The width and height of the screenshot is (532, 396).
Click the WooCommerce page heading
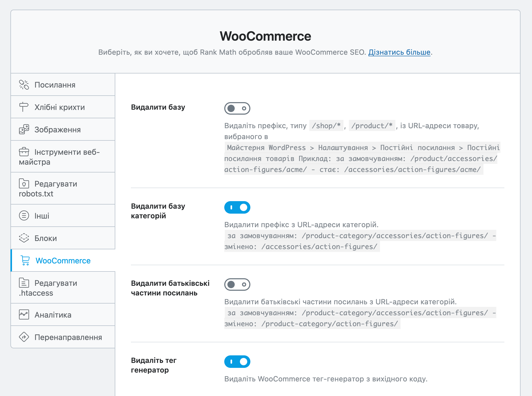pos(265,36)
